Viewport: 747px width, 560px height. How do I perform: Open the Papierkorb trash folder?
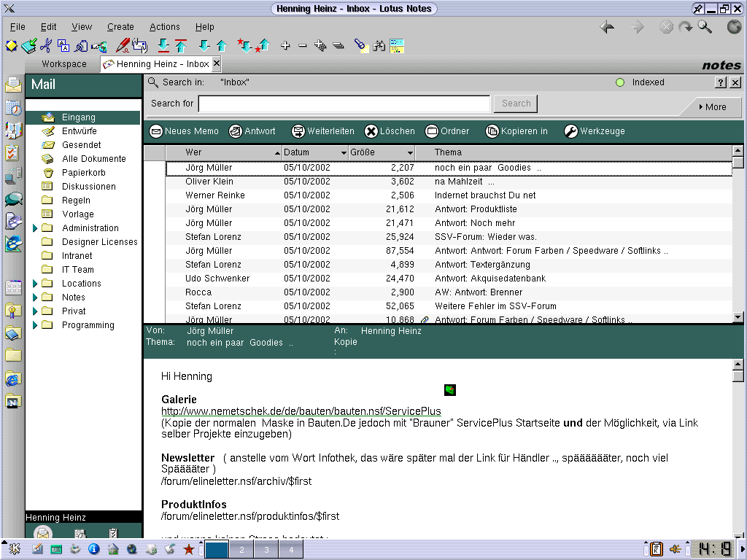[x=83, y=172]
